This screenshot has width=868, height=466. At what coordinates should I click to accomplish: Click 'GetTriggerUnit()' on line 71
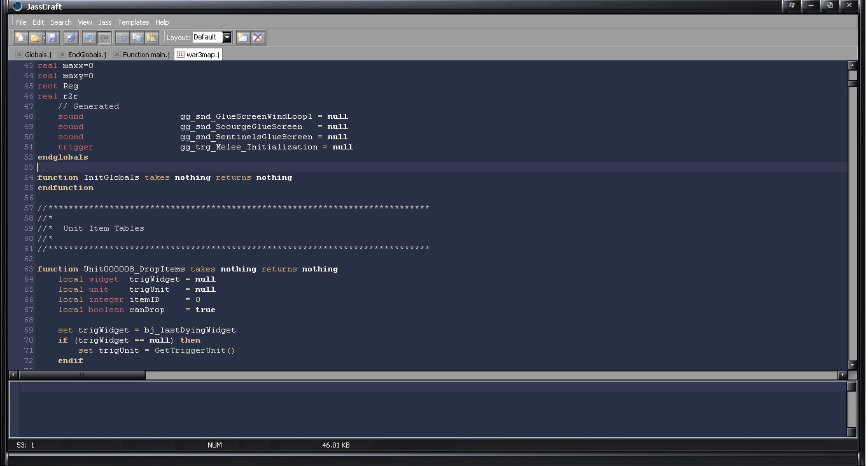coord(195,350)
